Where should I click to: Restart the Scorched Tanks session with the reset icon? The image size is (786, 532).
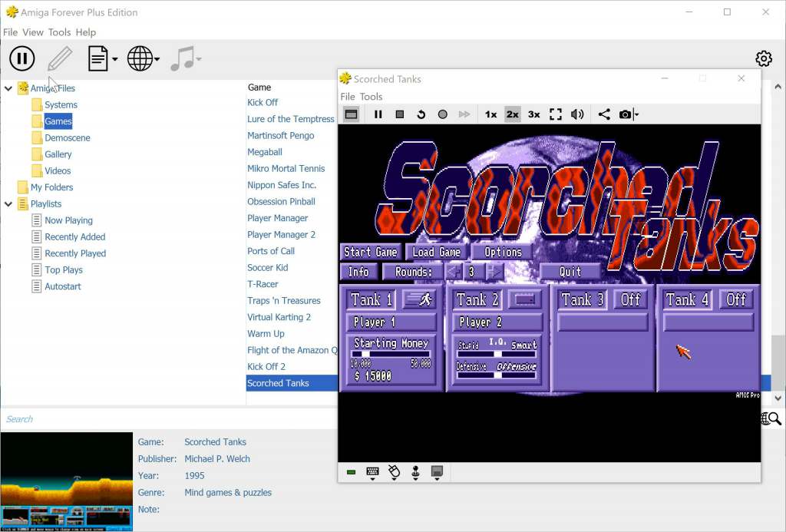tap(421, 114)
